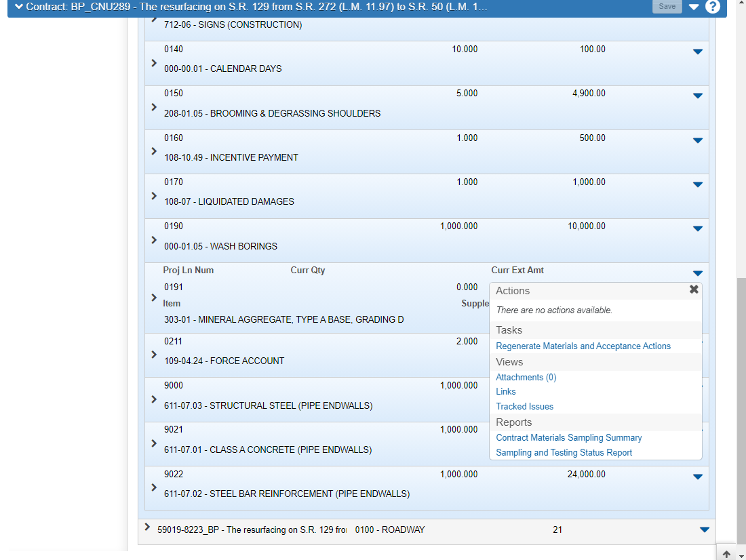
Task: Open row actions menu for Calendar Days
Action: pos(697,52)
